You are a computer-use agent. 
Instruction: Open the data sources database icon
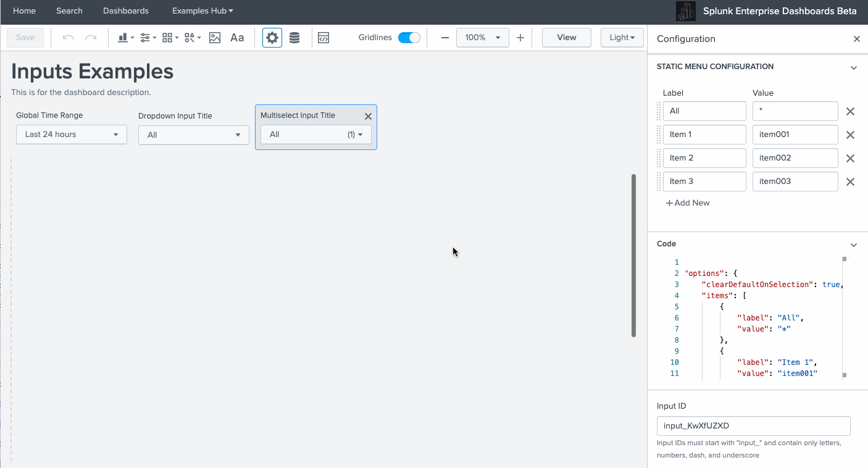[x=294, y=38]
